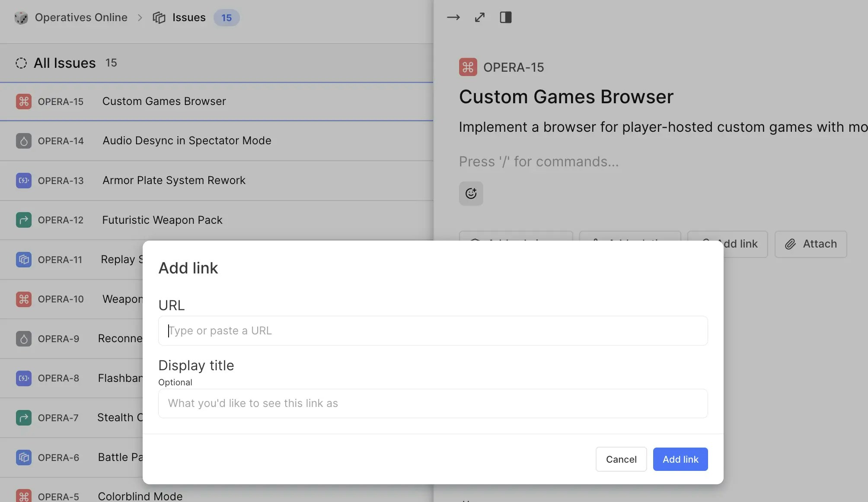Toggle the sidebar layout icon at top right

click(x=506, y=17)
